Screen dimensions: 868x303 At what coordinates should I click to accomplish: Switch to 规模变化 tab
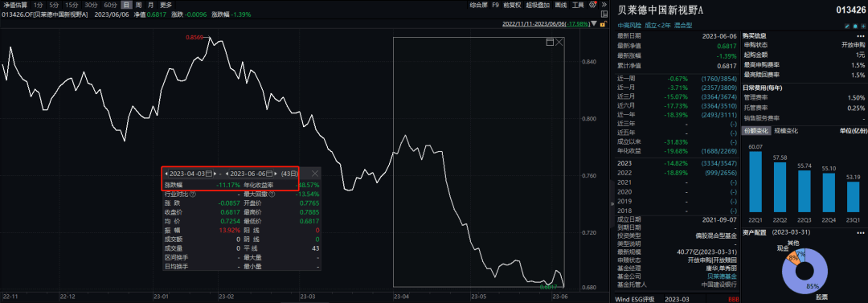pos(785,131)
